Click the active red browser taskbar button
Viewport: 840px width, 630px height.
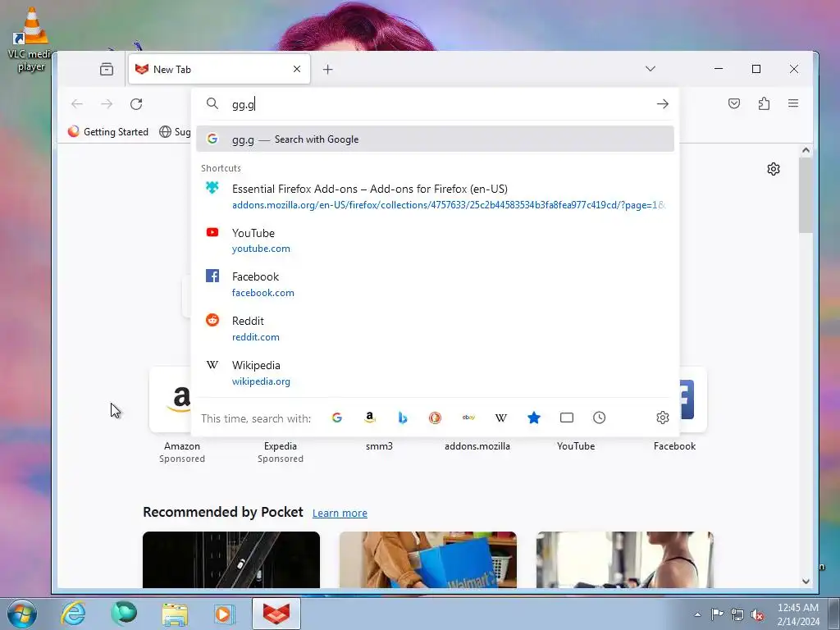pos(276,614)
